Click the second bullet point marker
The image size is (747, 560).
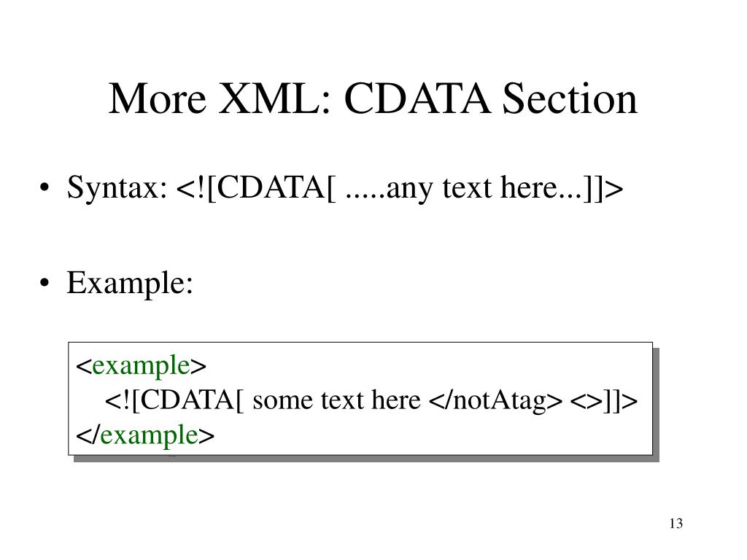[44, 283]
